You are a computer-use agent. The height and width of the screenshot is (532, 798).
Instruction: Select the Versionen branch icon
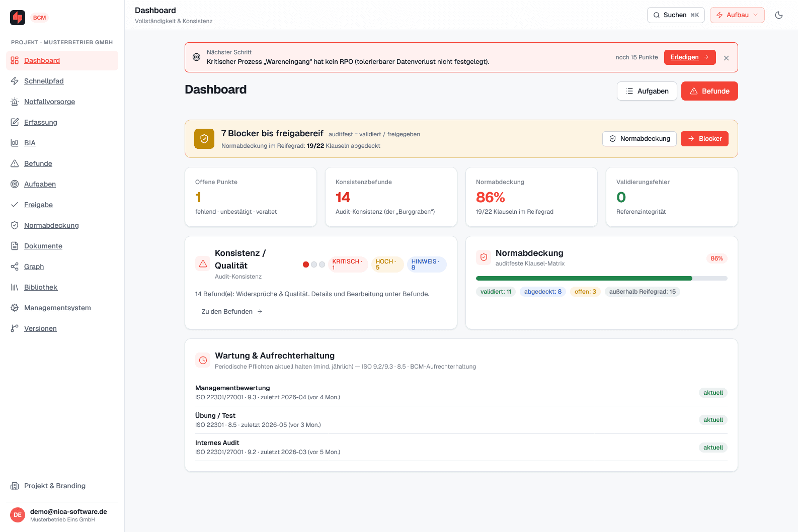click(15, 328)
